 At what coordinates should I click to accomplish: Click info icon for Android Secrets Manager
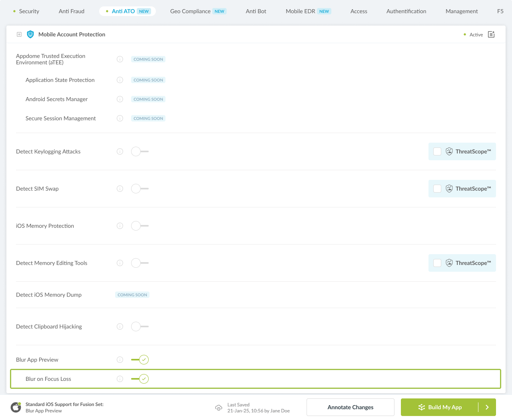click(x=120, y=99)
